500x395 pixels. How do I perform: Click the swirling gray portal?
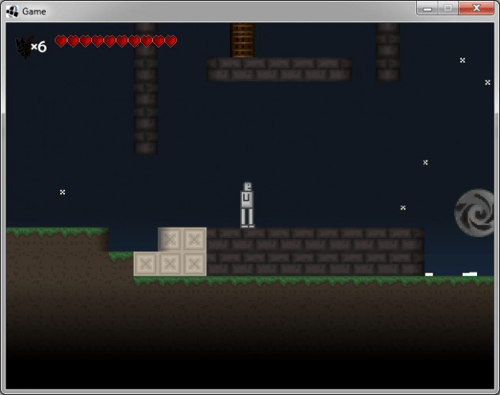(474, 213)
